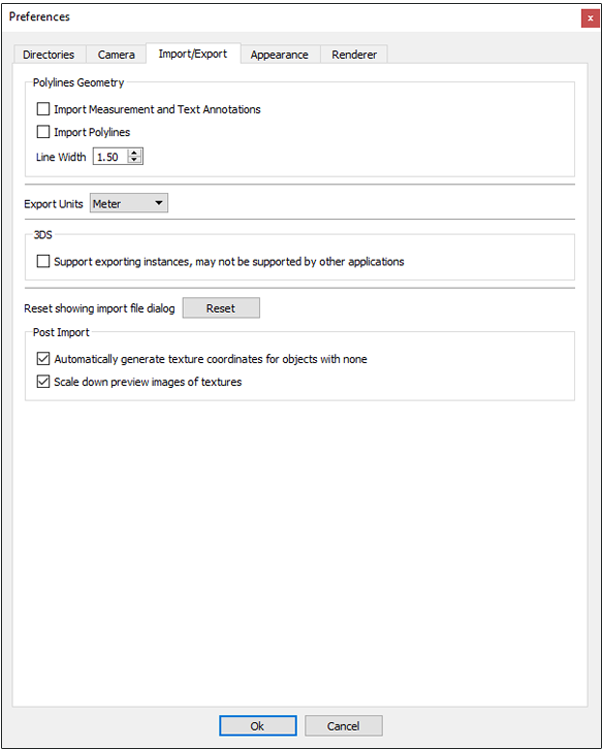Select the Appearance tab
This screenshot has width=605, height=754.
coord(279,55)
